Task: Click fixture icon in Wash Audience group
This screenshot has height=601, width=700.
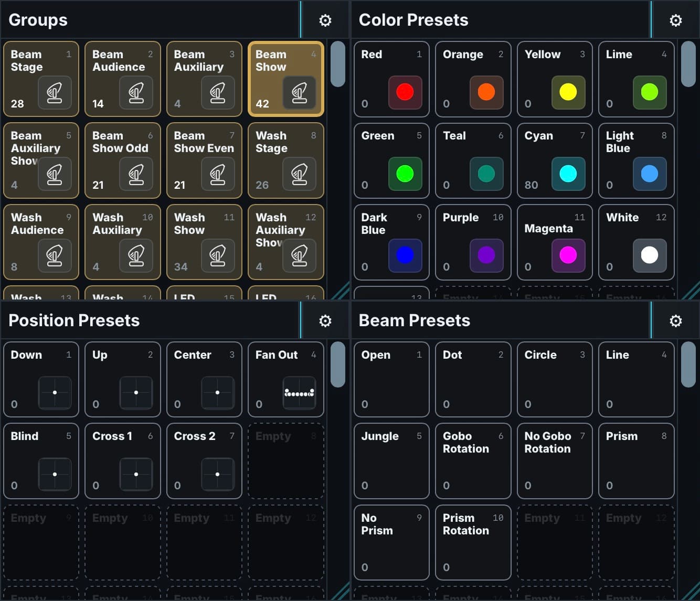Action: point(55,255)
